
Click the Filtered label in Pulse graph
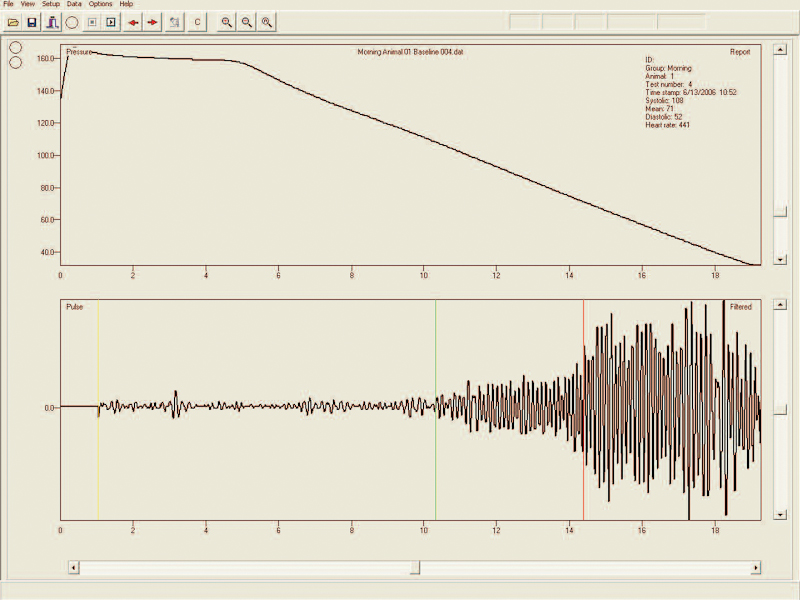click(740, 307)
